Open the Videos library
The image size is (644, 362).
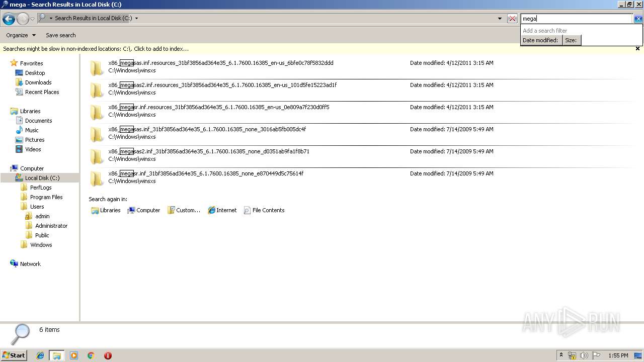pos(33,149)
